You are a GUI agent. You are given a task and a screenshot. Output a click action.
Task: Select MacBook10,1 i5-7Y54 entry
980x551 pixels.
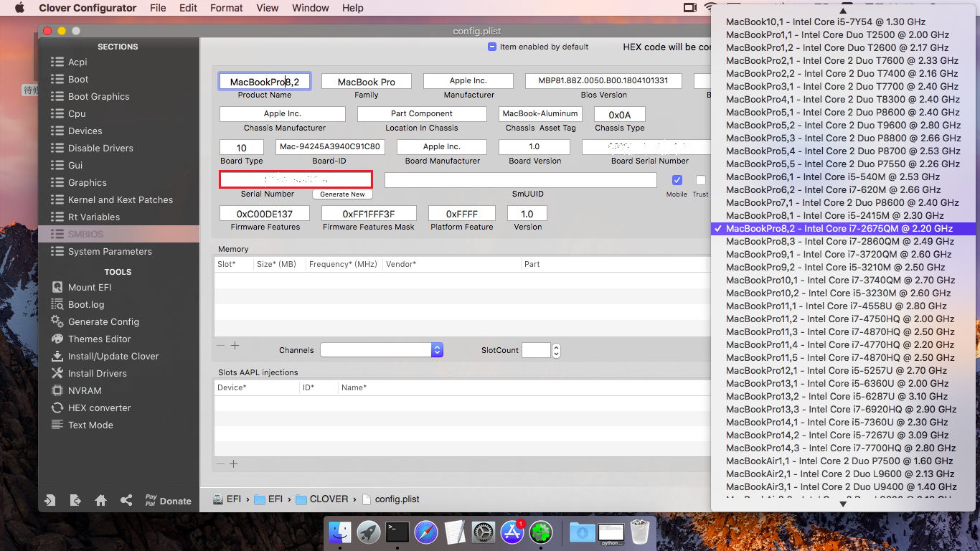843,22
